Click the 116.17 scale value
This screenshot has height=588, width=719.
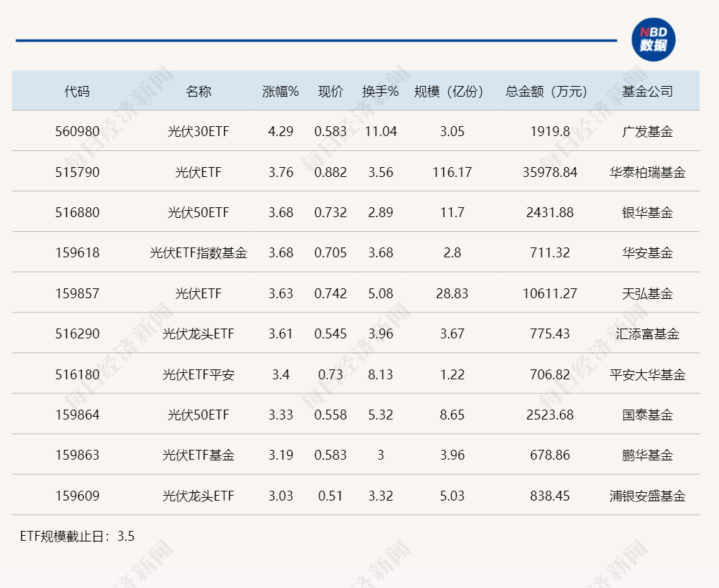pyautogui.click(x=452, y=173)
